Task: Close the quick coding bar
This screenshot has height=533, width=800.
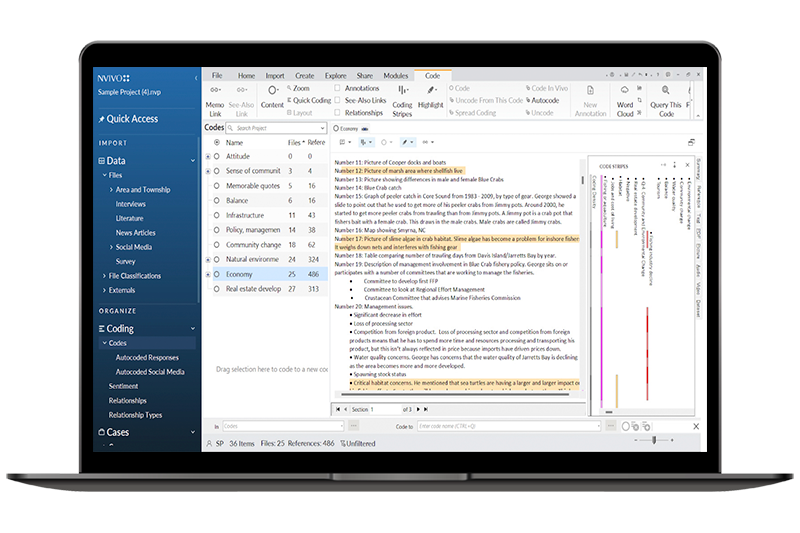Action: [696, 426]
